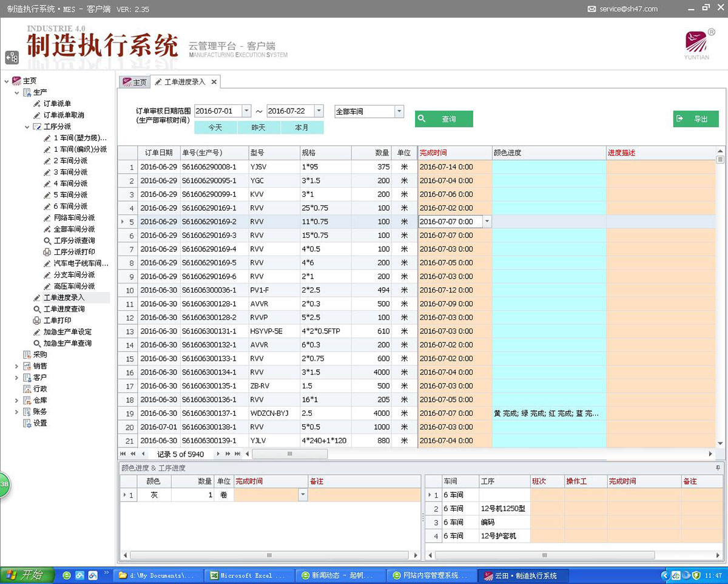Click the pin icon on 颜色进度 panel
Screen dimensions: 728x584
tap(718, 468)
